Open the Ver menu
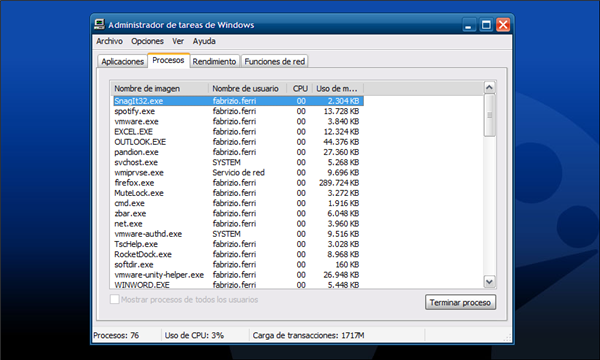600x360 pixels. [178, 41]
